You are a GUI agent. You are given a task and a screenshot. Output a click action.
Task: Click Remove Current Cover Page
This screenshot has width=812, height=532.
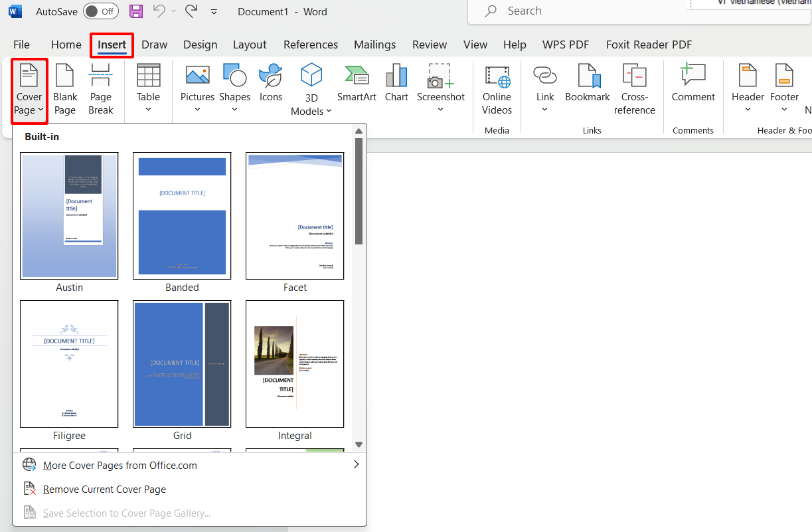[104, 489]
